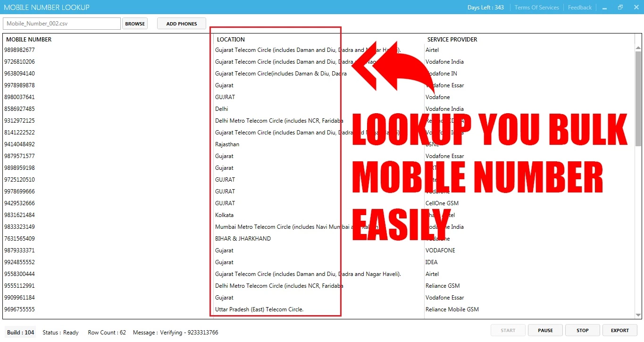Select the BIHAR & JHARKHAND location cell
The height and width of the screenshot is (342, 644).
(x=243, y=239)
